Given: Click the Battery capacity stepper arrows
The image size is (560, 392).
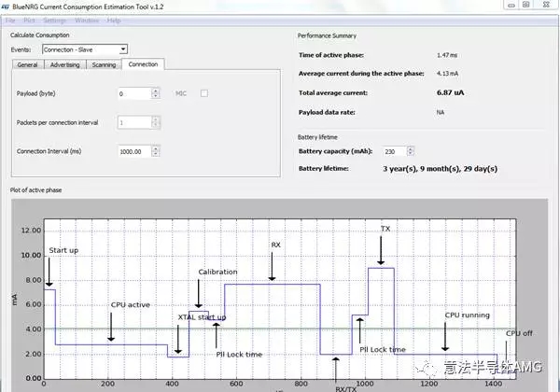Looking at the screenshot, I should (x=411, y=151).
